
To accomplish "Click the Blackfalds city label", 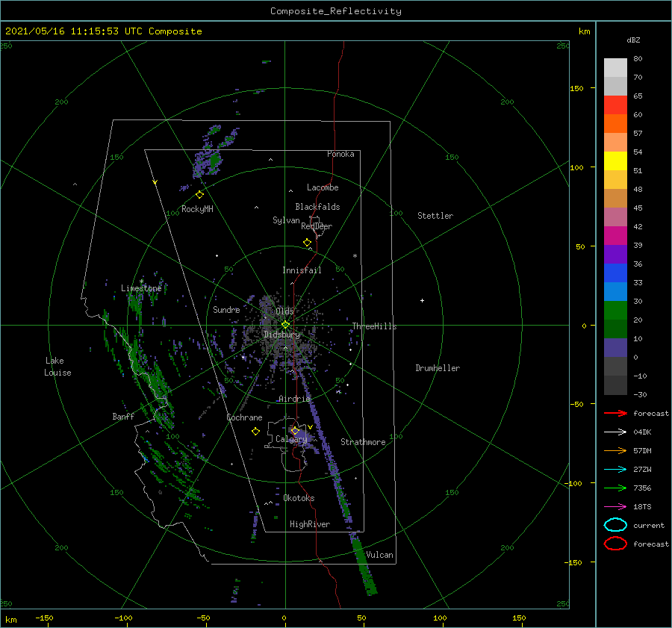I will (x=317, y=207).
